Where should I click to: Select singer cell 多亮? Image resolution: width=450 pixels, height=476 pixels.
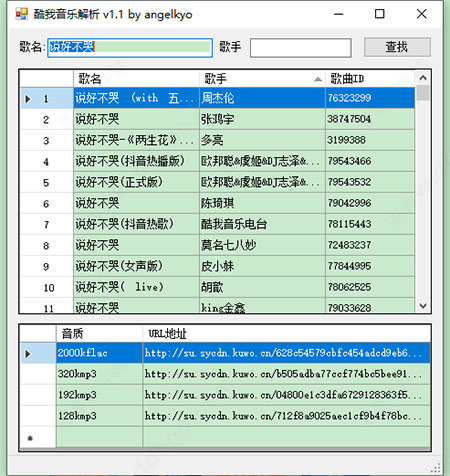coord(262,140)
